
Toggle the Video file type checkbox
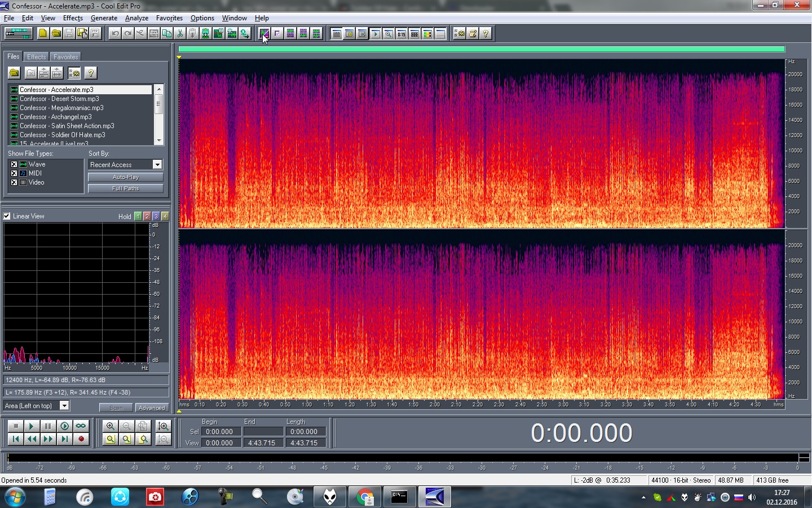click(x=14, y=182)
